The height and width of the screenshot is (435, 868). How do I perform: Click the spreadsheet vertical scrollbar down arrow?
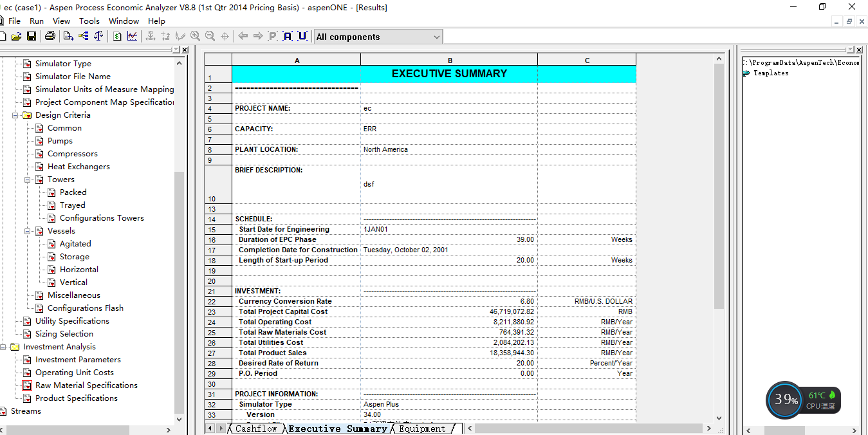(719, 418)
